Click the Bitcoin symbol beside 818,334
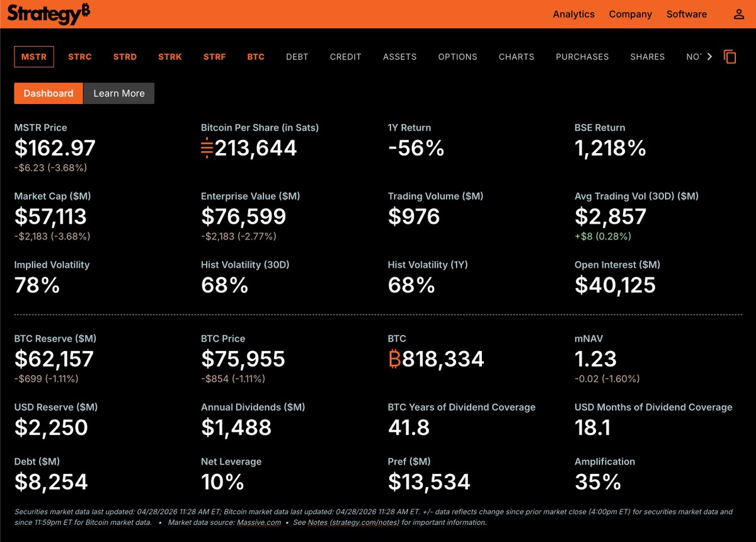The image size is (756, 542). (394, 359)
